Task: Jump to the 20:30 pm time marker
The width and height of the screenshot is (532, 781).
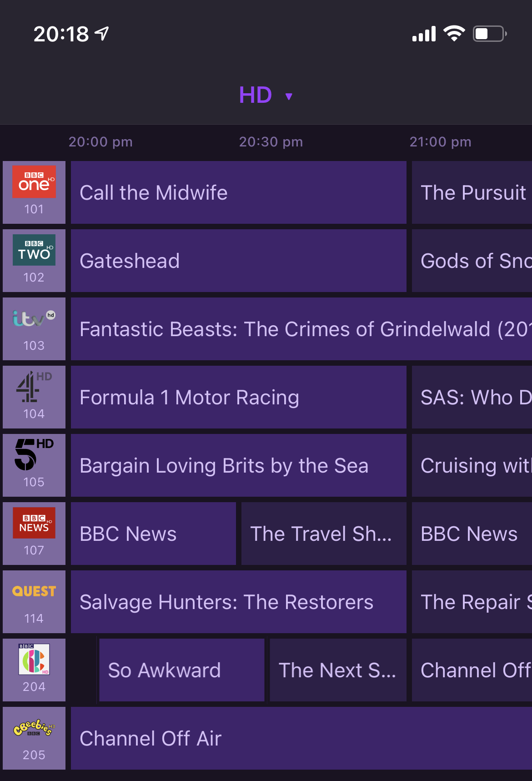Action: [271, 142]
